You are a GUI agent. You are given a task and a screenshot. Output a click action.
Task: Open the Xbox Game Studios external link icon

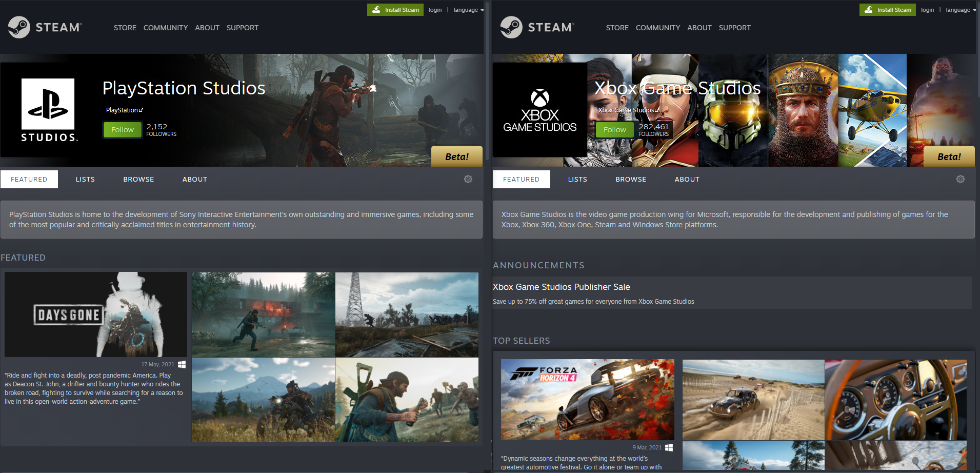point(657,110)
